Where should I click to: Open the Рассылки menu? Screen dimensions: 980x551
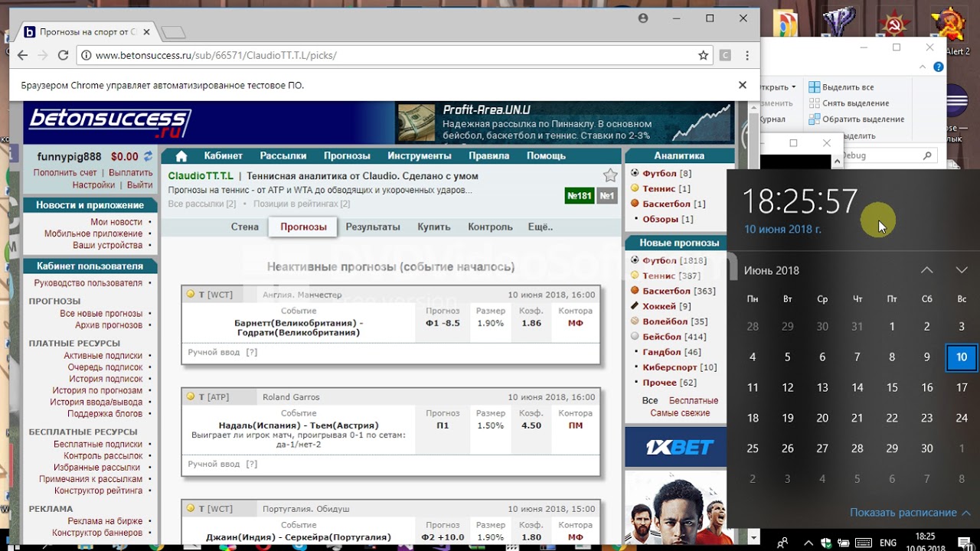(283, 155)
